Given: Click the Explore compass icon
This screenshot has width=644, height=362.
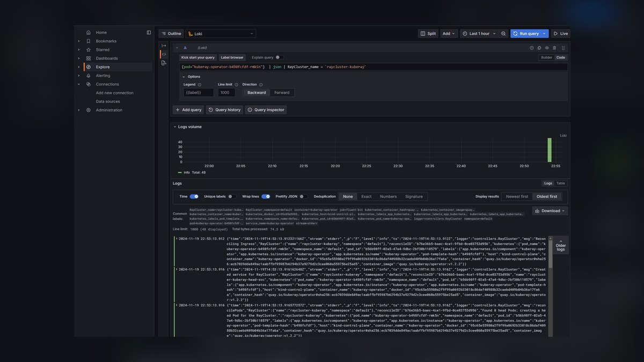Looking at the screenshot, I should tap(89, 67).
